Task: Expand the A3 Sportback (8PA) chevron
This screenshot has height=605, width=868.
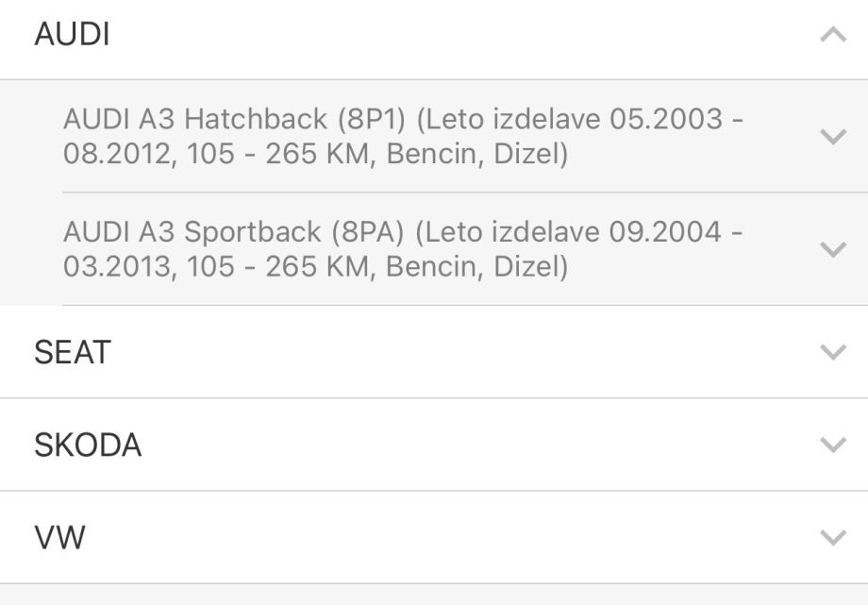Action: coord(833,249)
